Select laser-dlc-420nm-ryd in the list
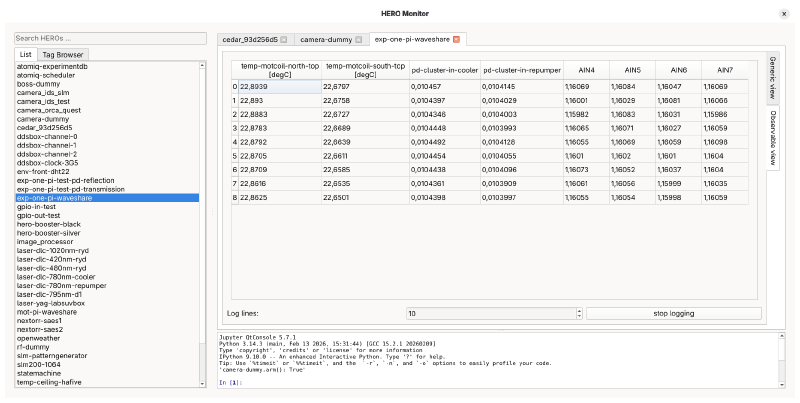This screenshot has width=800, height=403. (107, 259)
